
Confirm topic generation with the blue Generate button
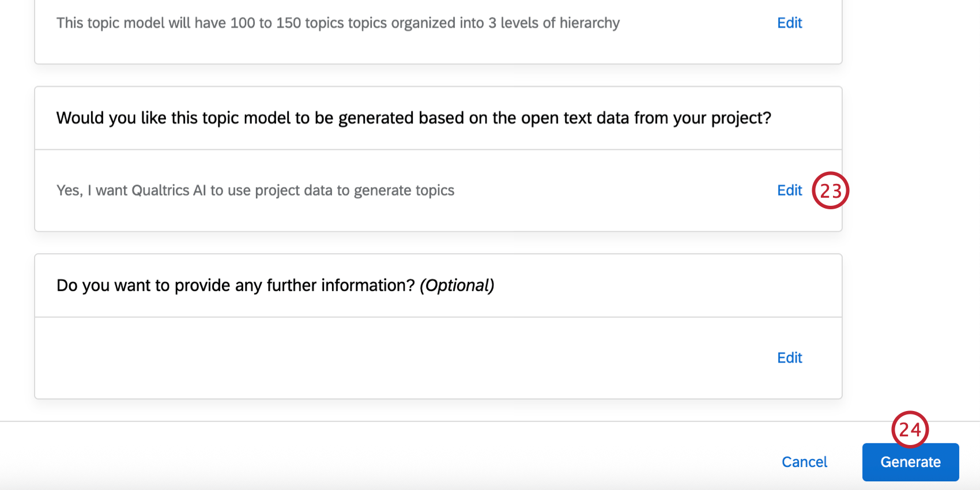910,462
